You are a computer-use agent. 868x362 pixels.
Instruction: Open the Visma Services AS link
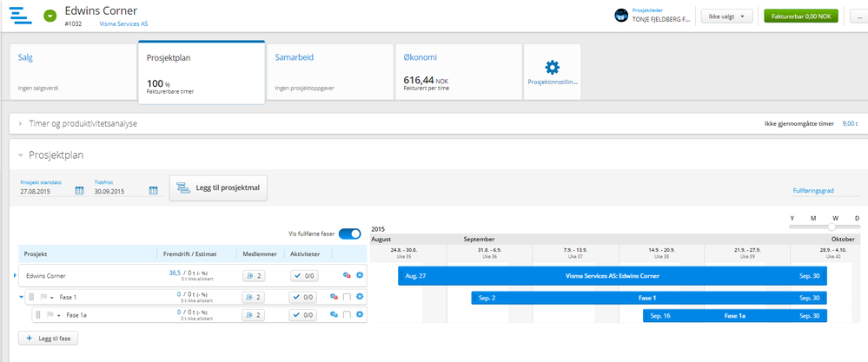(123, 24)
